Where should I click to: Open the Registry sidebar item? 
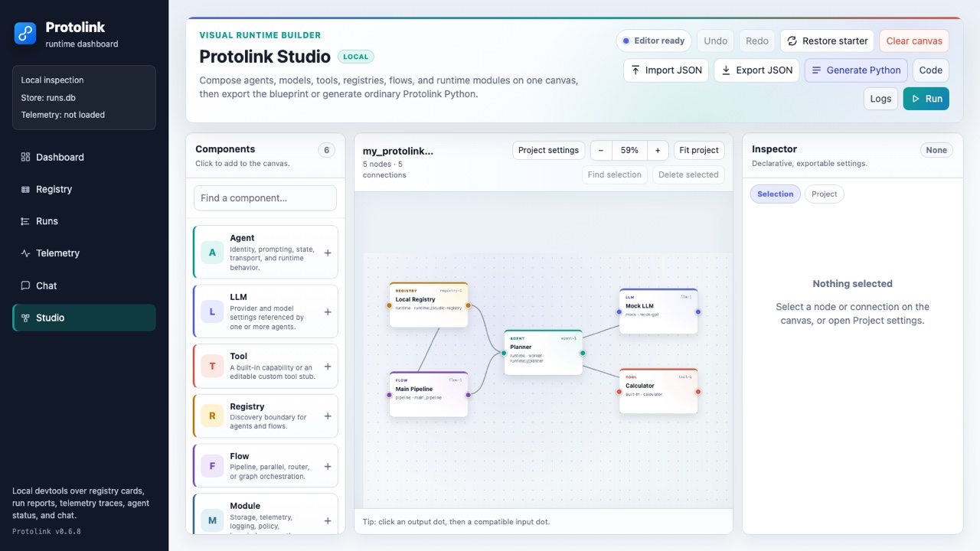[84, 189]
